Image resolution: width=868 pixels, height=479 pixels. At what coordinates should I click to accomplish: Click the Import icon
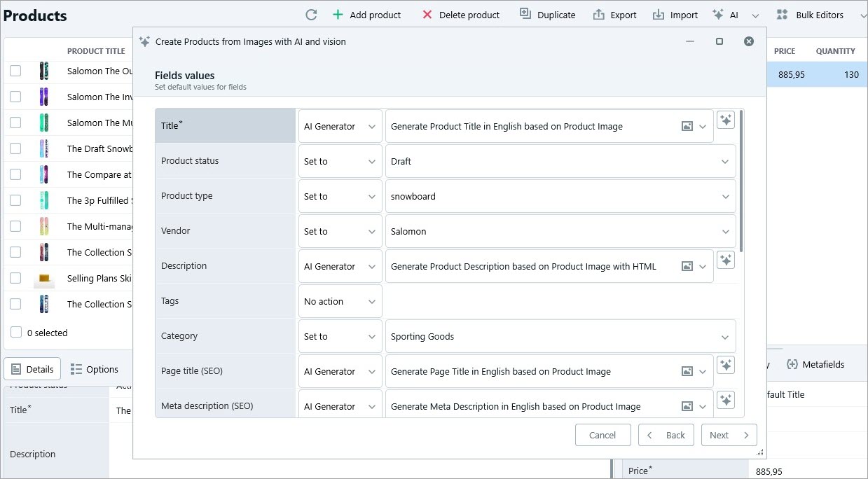pyautogui.click(x=658, y=15)
